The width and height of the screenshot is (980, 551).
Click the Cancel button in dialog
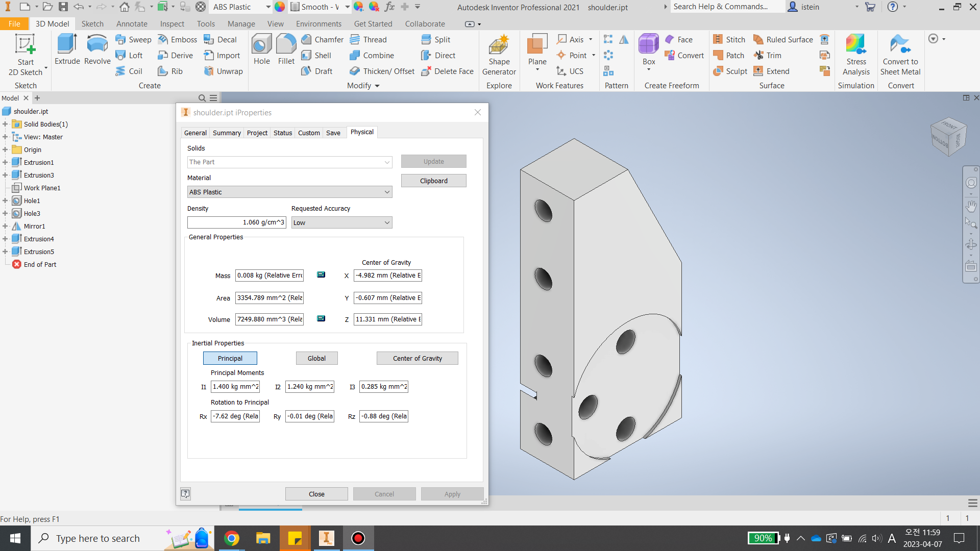click(384, 494)
